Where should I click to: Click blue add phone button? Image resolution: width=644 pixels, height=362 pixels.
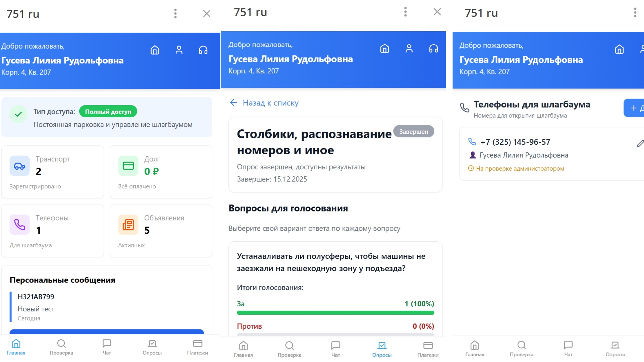pyautogui.click(x=635, y=108)
